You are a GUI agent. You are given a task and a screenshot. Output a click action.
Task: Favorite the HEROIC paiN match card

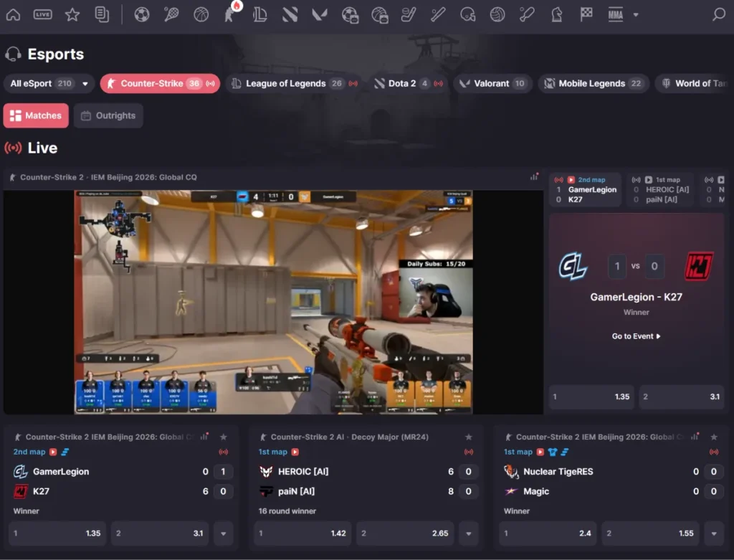pyautogui.click(x=469, y=437)
